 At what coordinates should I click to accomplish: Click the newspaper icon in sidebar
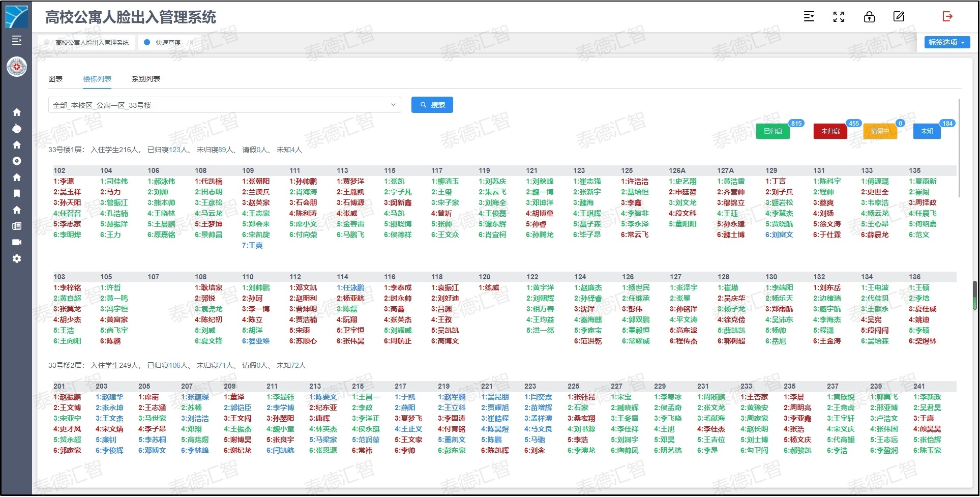[17, 226]
